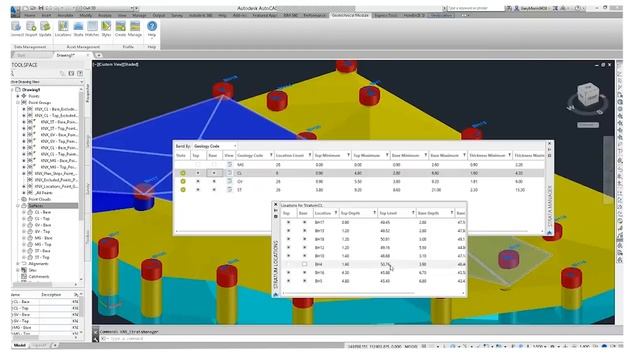Open the Styles tool in the ribbon
This screenshot has width=640, height=360.
click(106, 27)
